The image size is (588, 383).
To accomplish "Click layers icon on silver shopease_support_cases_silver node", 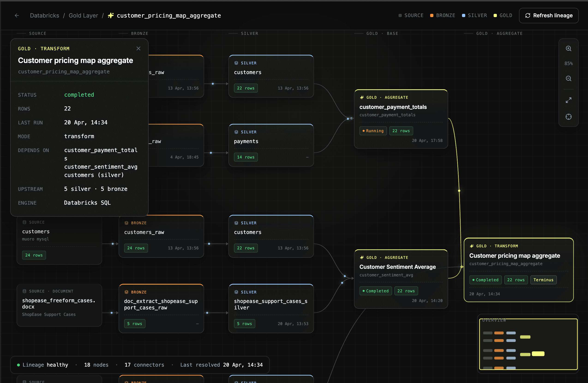I will (236, 292).
